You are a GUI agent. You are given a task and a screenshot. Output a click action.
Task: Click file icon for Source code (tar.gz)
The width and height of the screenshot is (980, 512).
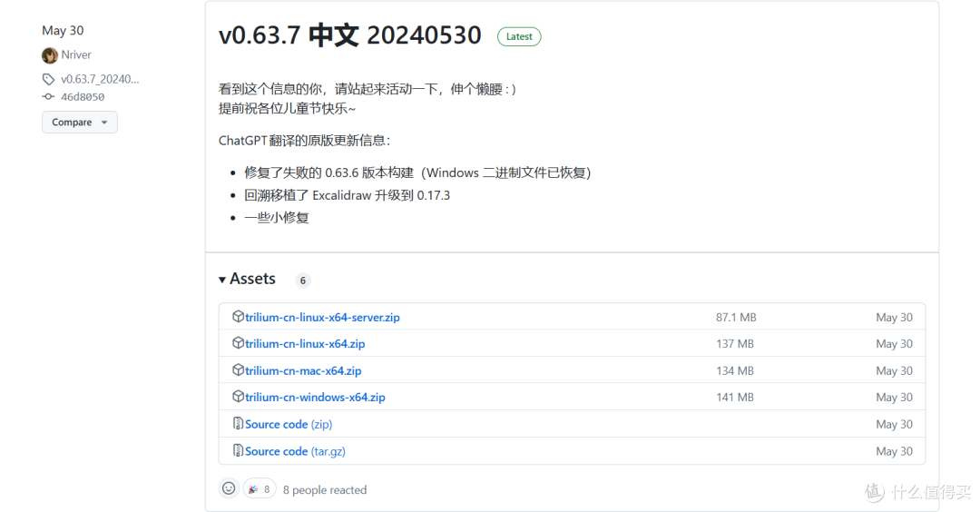click(x=238, y=451)
